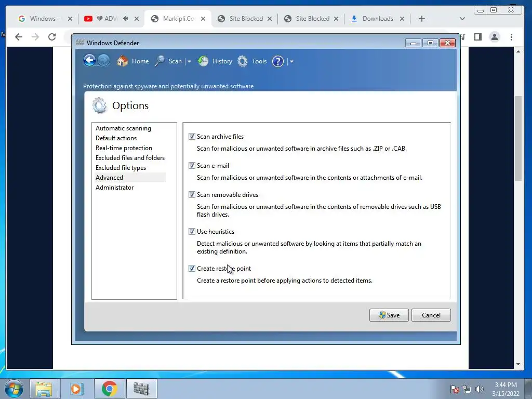
Task: Open Chrome profile avatar menu
Action: click(495, 37)
